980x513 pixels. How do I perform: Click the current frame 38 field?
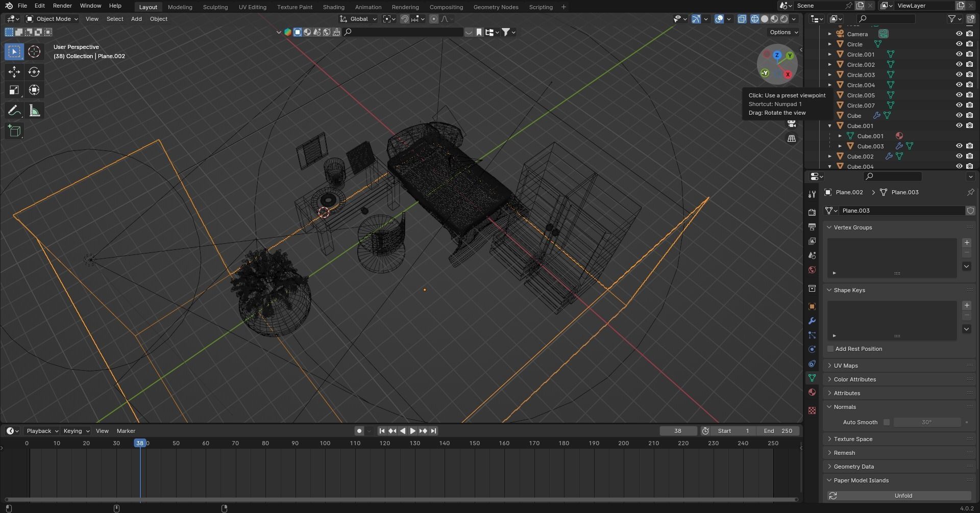(x=678, y=431)
